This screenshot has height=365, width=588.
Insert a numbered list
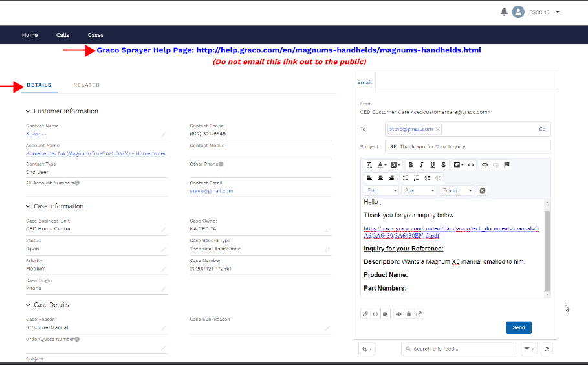[416, 178]
